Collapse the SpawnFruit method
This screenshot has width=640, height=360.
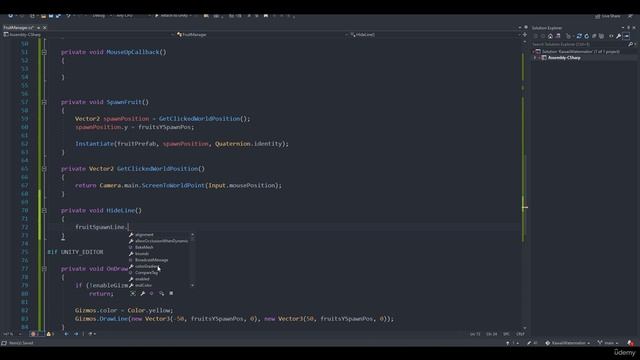point(44,102)
